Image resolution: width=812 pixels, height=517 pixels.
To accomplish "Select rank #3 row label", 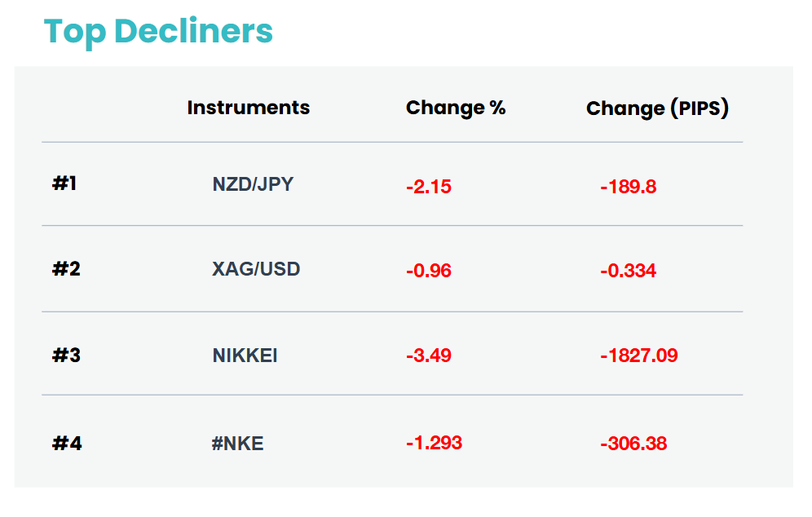I will (x=66, y=356).
